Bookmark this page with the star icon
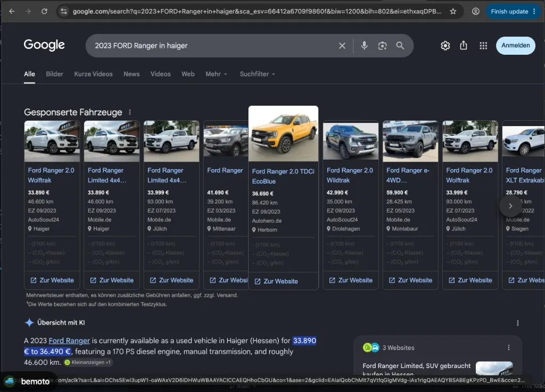This screenshot has height=392, width=545. pyautogui.click(x=453, y=12)
